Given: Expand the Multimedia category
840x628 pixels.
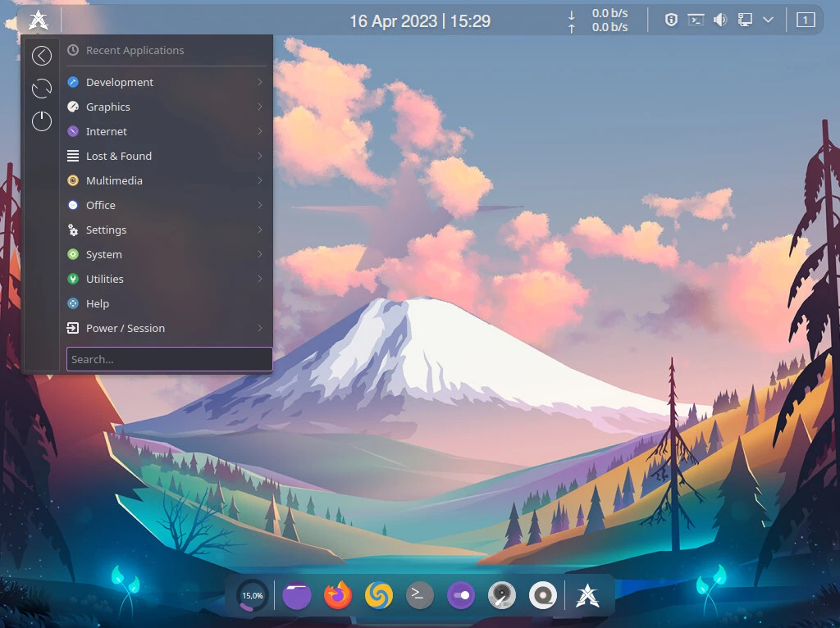Looking at the screenshot, I should (115, 180).
